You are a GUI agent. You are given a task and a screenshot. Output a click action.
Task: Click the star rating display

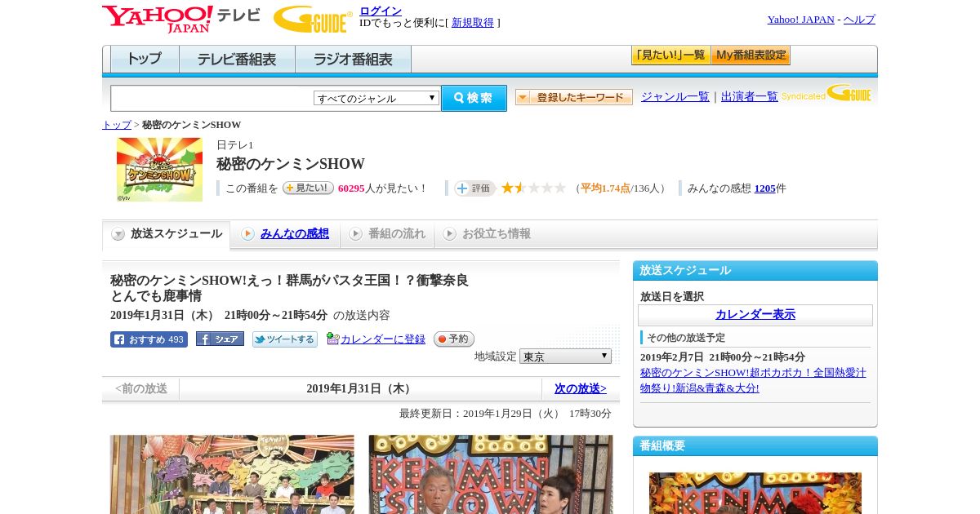point(533,188)
